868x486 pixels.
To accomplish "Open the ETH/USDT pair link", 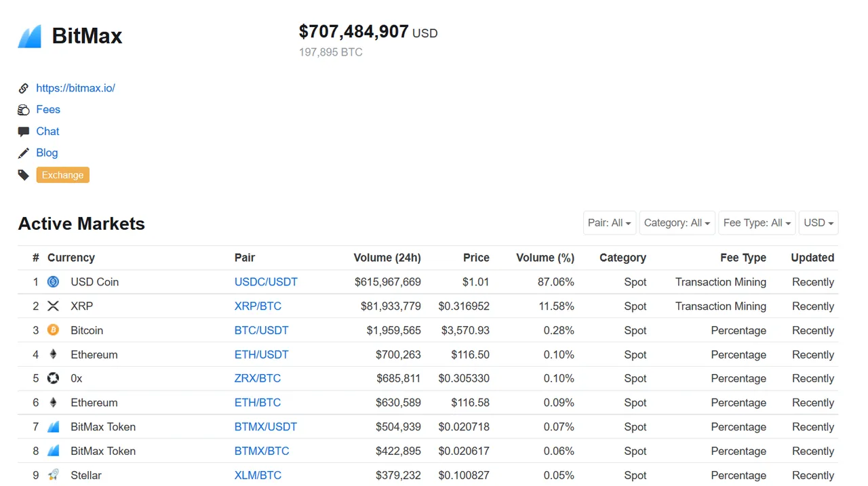I will point(261,355).
